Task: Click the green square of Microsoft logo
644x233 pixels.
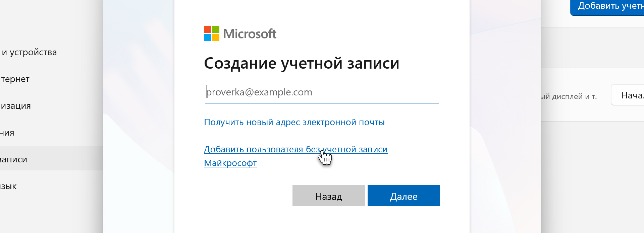Action: (216, 29)
